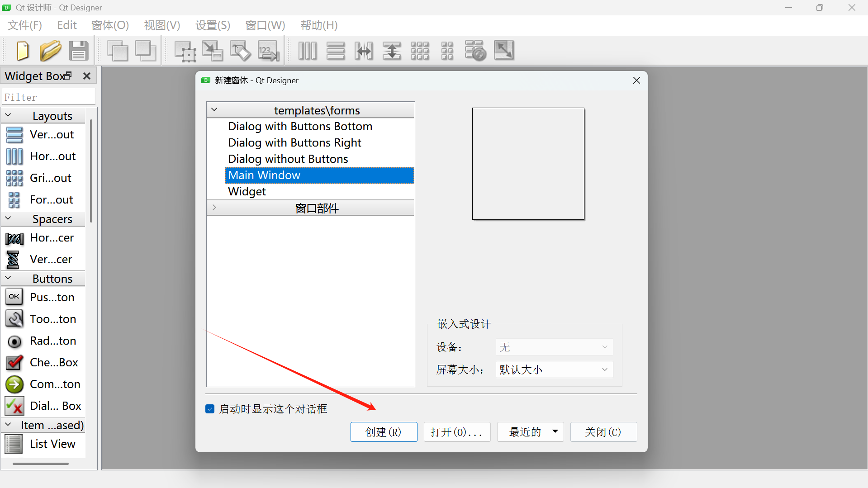Select List View widget in Widget Box
Image resolution: width=868 pixels, height=488 pixels.
(x=43, y=444)
